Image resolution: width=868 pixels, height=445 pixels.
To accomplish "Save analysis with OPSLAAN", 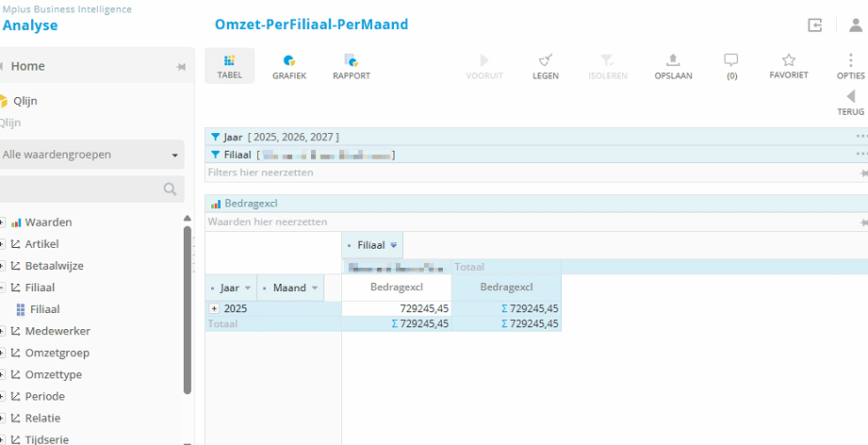I will [673, 66].
